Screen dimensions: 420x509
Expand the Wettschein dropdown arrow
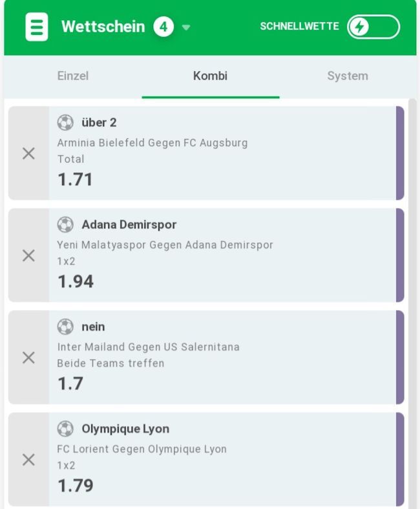tap(186, 28)
